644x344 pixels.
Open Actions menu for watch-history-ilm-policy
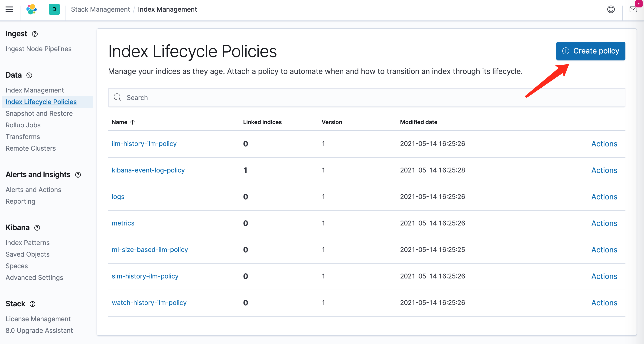click(x=604, y=303)
